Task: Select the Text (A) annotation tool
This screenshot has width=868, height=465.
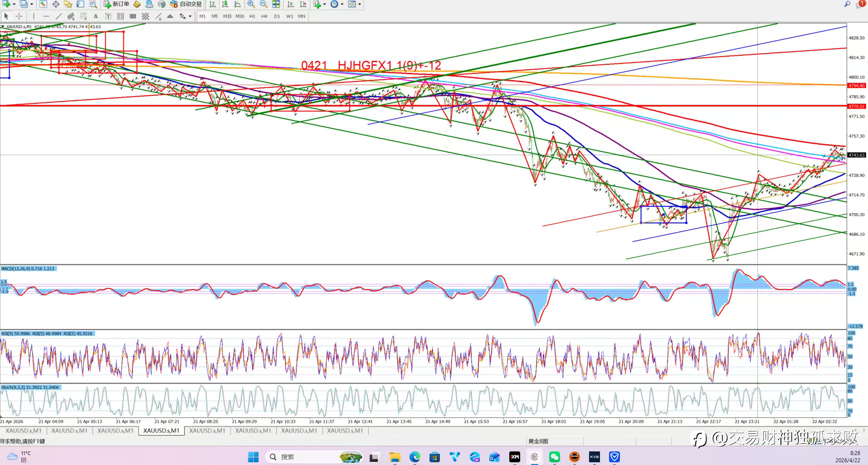Action: [x=96, y=16]
